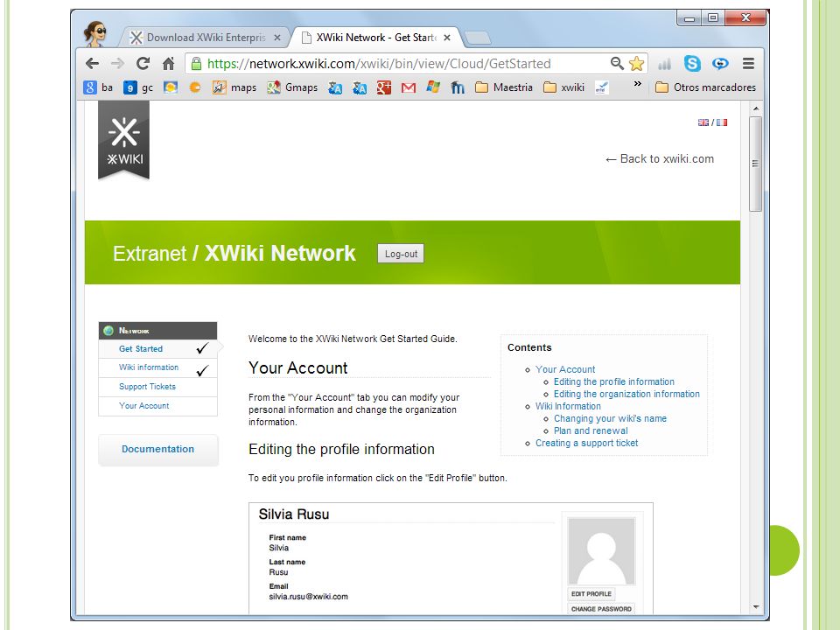Open the orange circle bookmark icon
Viewport: 840px width, 630px height.
195,87
